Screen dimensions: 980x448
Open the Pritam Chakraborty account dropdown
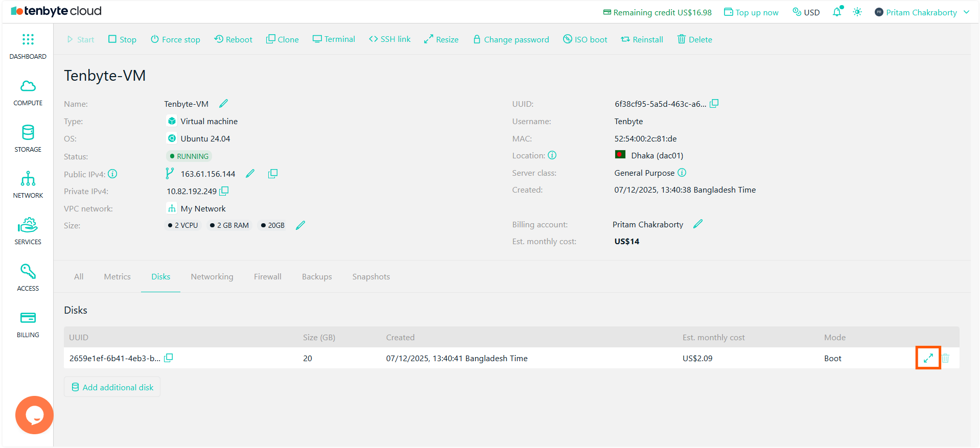click(922, 12)
